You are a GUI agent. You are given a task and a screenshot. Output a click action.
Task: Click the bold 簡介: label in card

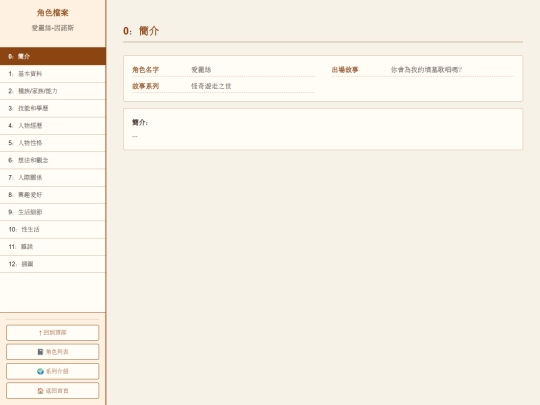click(140, 122)
